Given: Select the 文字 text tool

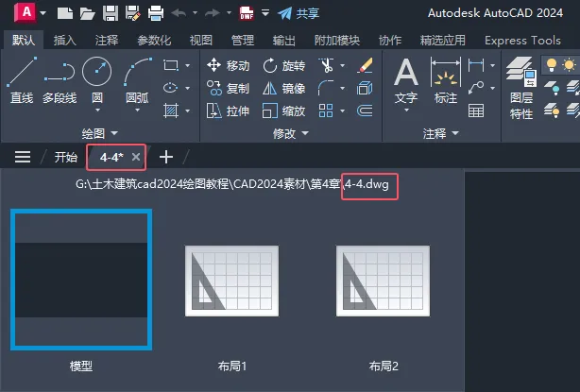Looking at the screenshot, I should [x=406, y=80].
